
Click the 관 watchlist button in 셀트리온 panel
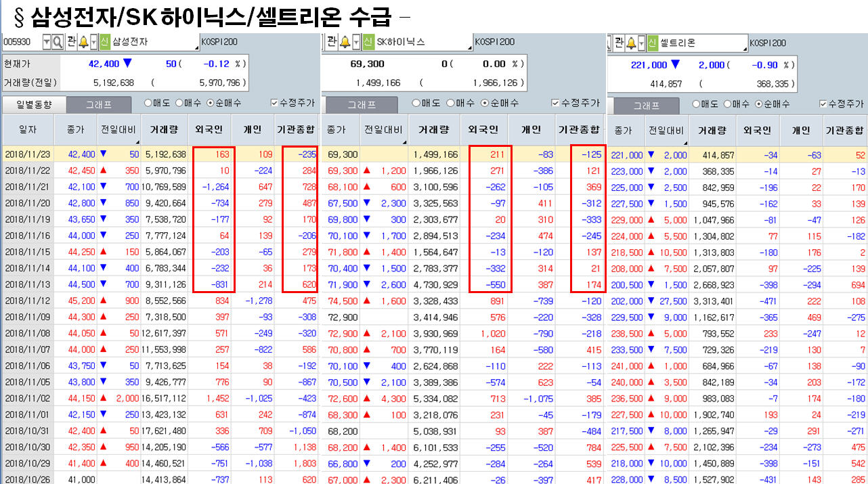click(619, 43)
